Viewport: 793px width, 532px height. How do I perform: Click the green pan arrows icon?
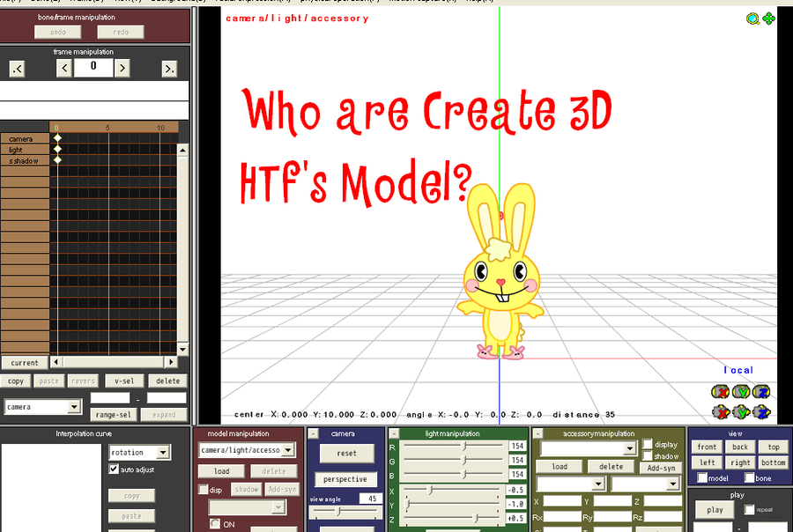[x=768, y=18]
